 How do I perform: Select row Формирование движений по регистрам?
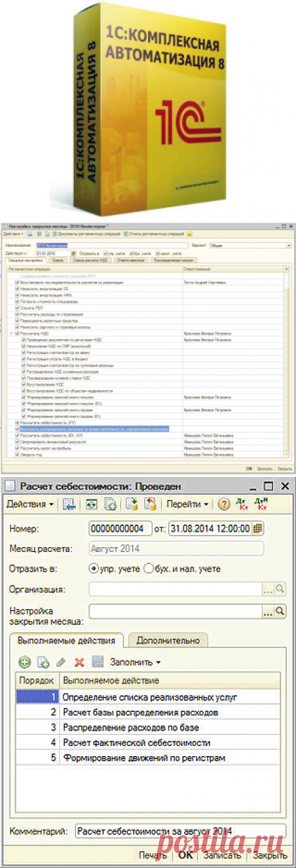148,758
